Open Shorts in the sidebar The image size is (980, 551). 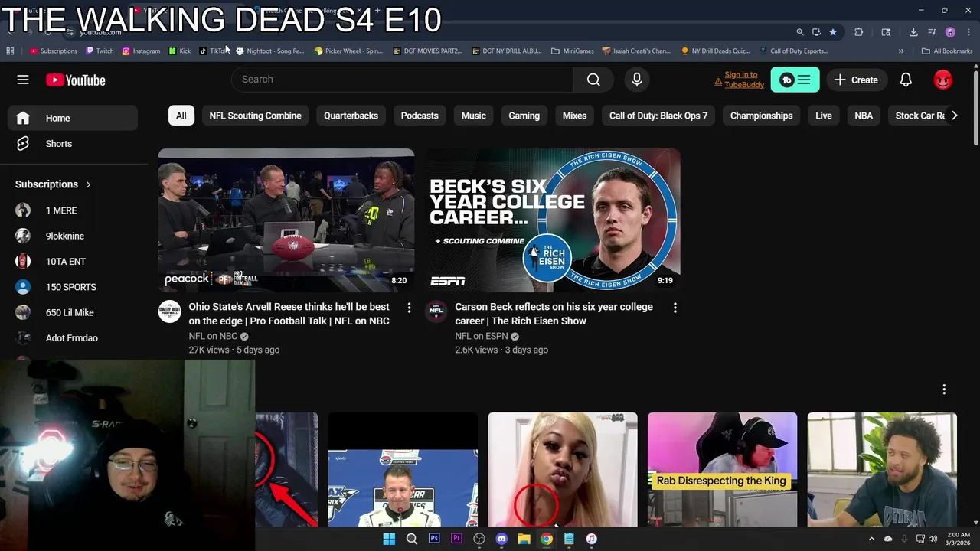73,144
